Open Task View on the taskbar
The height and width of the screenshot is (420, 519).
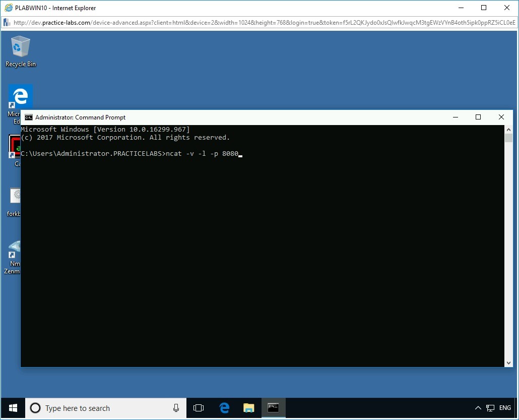199,408
